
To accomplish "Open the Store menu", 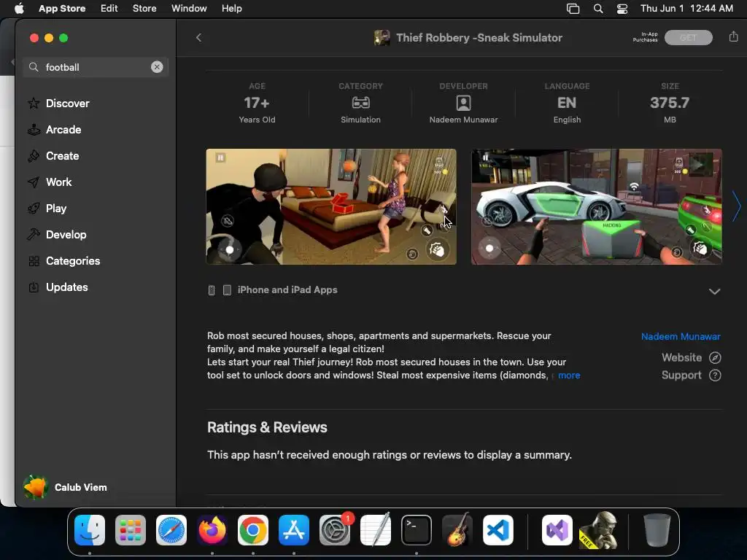I will pyautogui.click(x=144, y=9).
